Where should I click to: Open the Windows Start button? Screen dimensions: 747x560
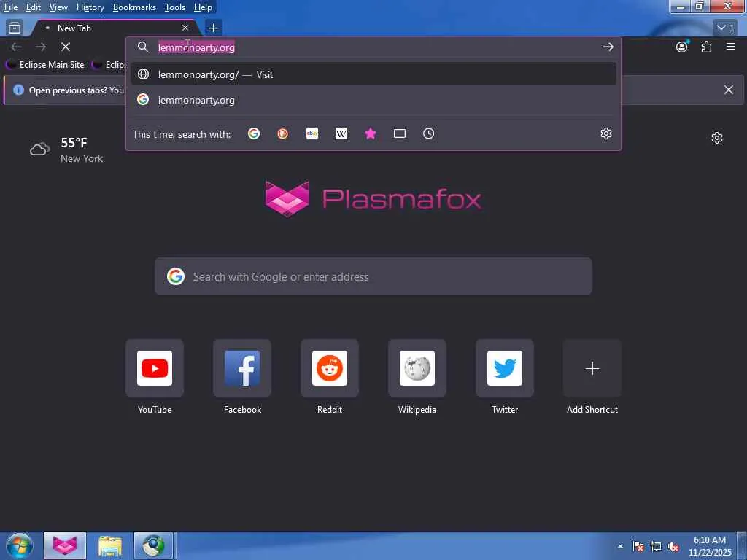coord(20,545)
